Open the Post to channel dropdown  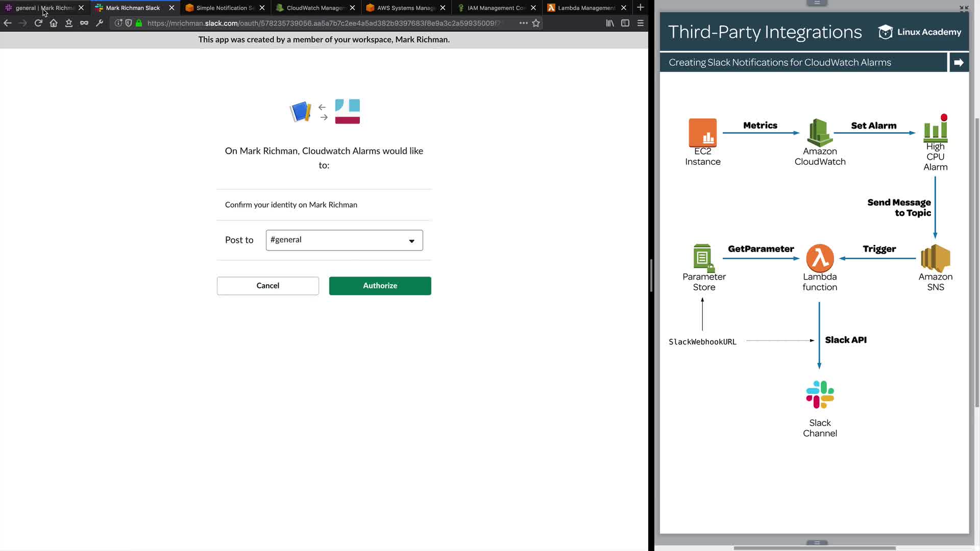click(344, 240)
